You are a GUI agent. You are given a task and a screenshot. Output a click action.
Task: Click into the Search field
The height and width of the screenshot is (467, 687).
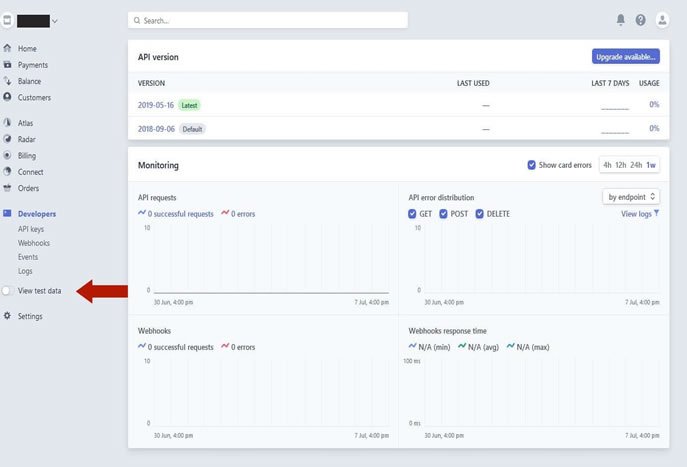(x=268, y=20)
